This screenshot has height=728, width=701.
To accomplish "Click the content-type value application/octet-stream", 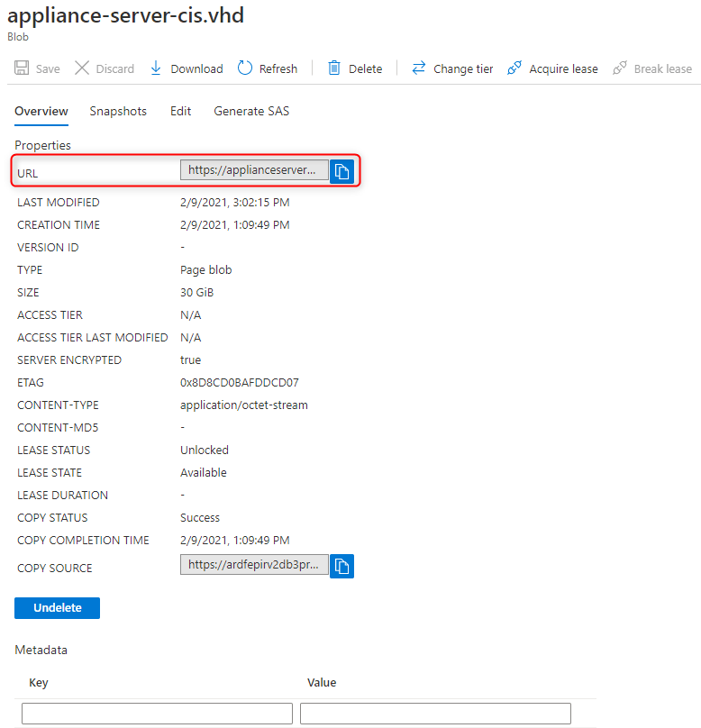I will [243, 405].
